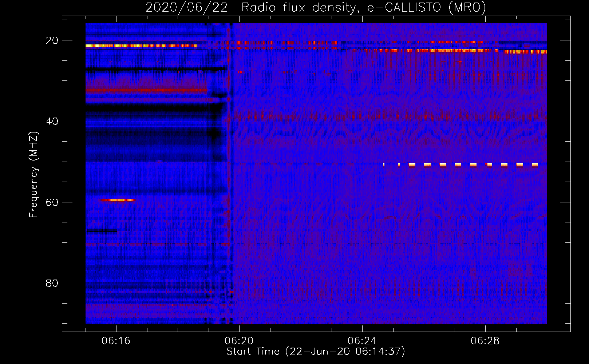Viewport: 589px width, 364px height.
Task: Click the 80 MHz frequency tick label
Action: point(52,283)
